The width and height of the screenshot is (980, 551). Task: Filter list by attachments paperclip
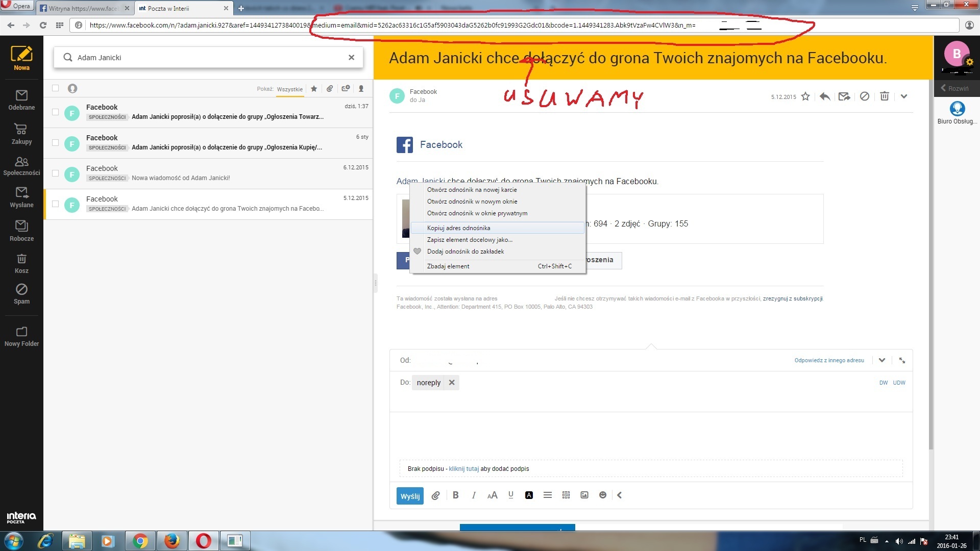pos(330,88)
